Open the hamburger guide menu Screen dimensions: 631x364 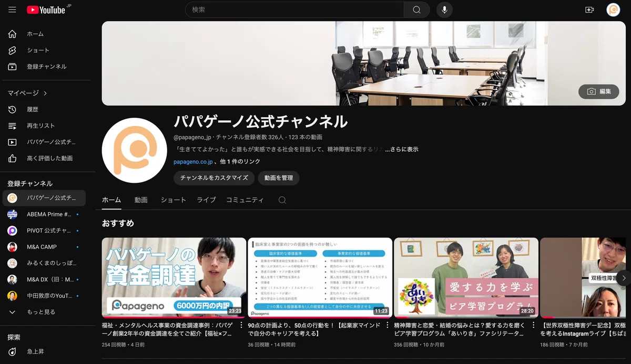coord(12,10)
